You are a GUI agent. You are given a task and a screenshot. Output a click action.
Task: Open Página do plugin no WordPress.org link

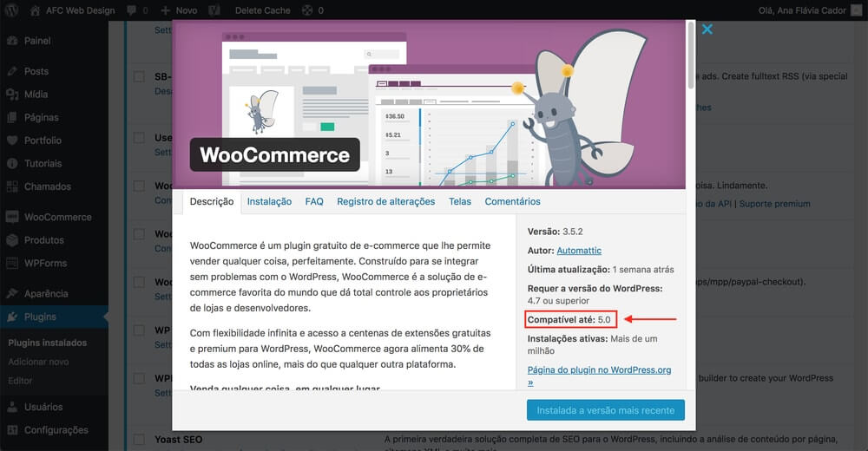point(599,376)
